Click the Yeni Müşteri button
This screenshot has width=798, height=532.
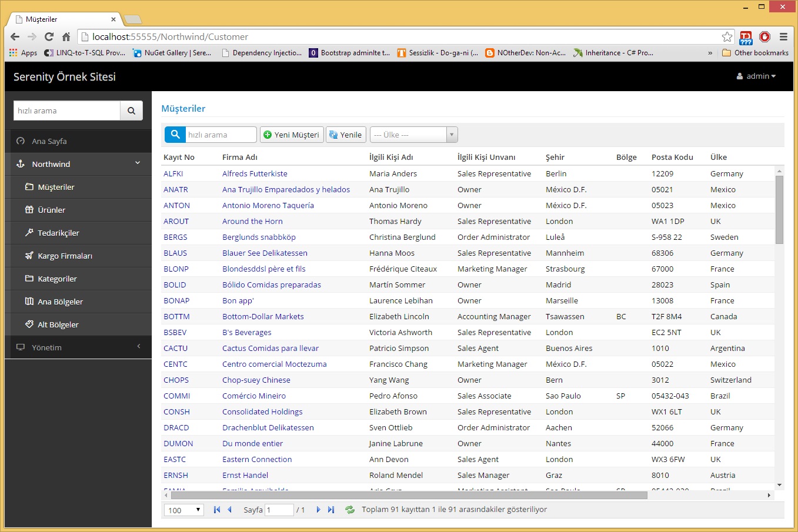tap(291, 135)
